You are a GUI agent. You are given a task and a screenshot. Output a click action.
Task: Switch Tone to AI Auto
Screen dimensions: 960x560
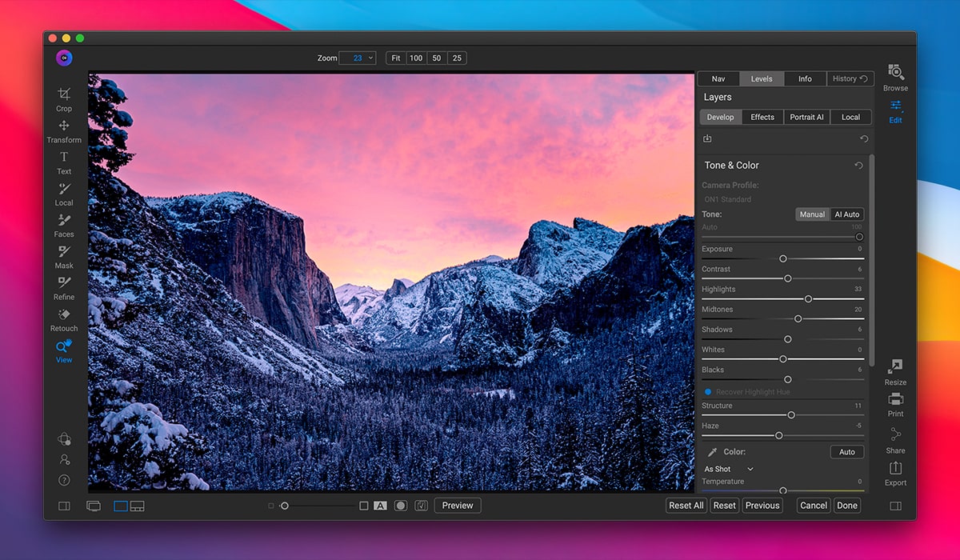(846, 214)
